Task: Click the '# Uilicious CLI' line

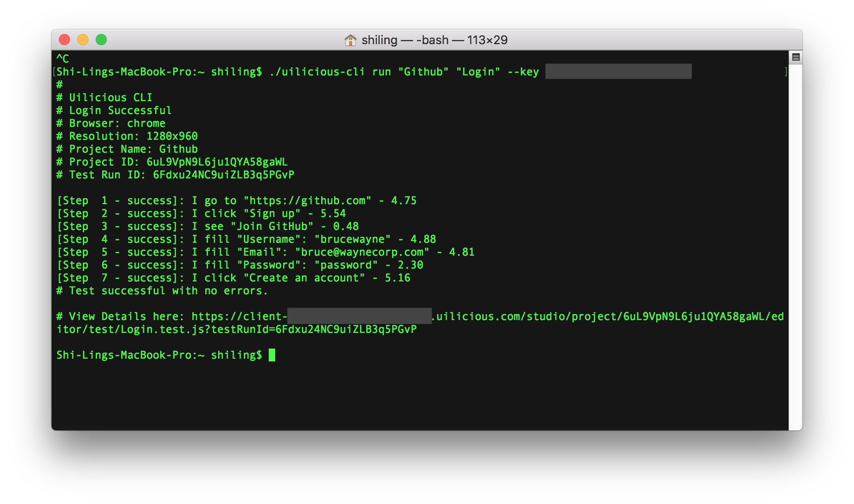Action: tap(104, 97)
